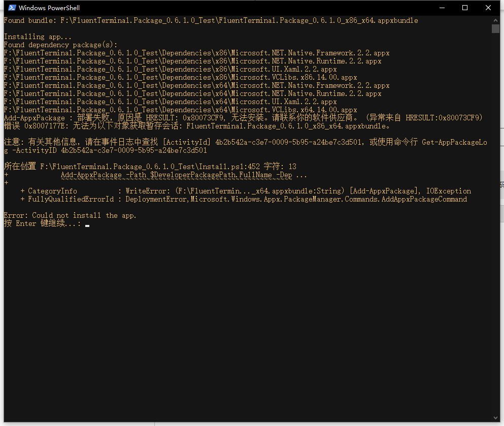504x426 pixels.
Task: Click the vertical scrollbar thumb
Action: tap(495, 28)
